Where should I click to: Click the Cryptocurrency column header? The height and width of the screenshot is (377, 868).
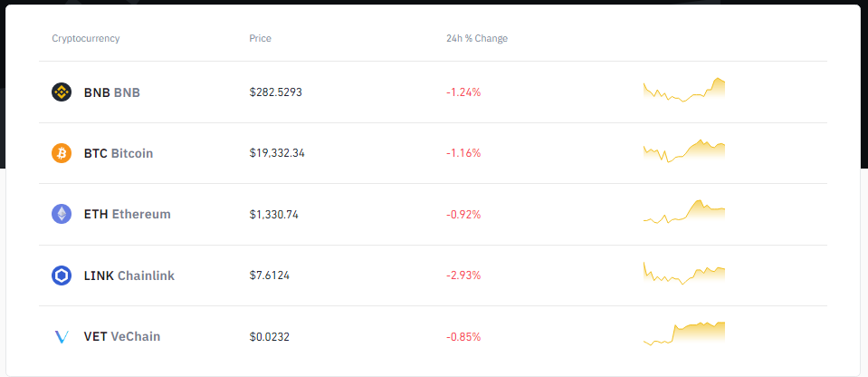click(x=86, y=38)
